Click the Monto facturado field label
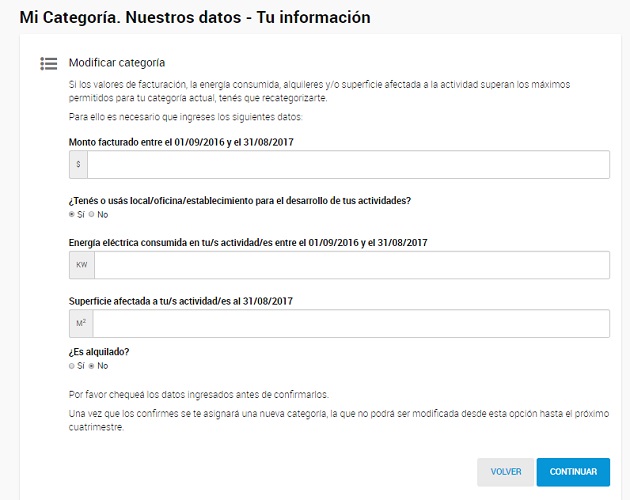Viewport: 630px width, 500px height. (x=180, y=142)
